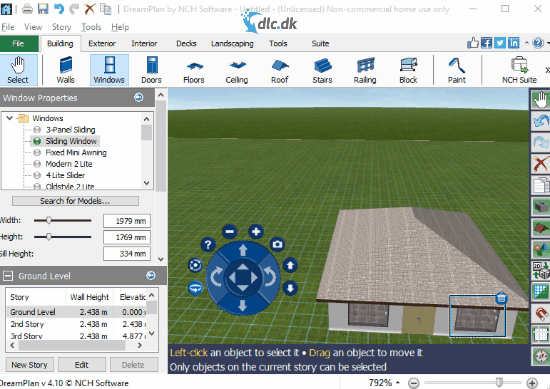This screenshot has width=550, height=389.
Task: Click the LinkedIn share icon
Action: pyautogui.click(x=514, y=43)
